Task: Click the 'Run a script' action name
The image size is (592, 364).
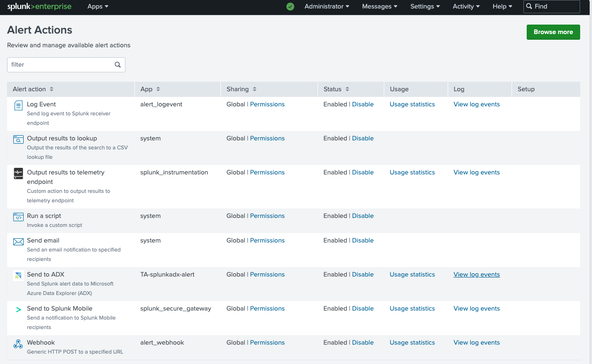Action: 44,216
